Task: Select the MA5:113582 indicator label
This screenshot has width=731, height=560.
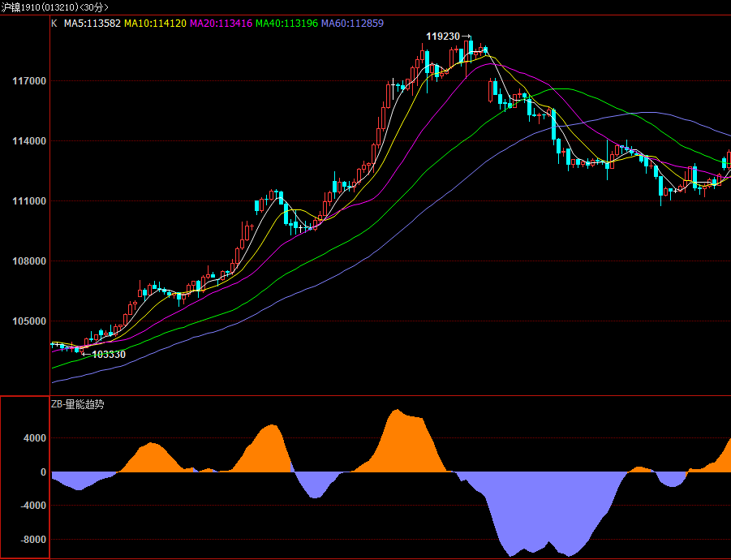Action: [92, 24]
